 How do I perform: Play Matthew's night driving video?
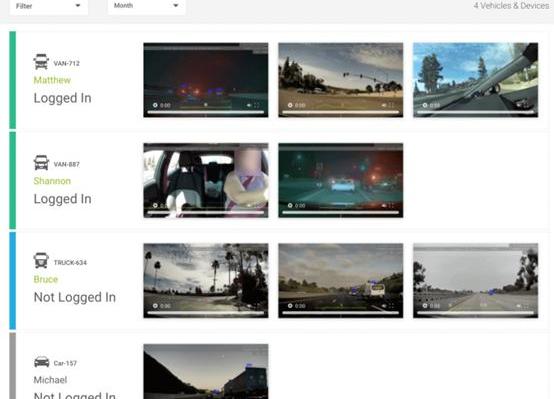click(x=155, y=105)
